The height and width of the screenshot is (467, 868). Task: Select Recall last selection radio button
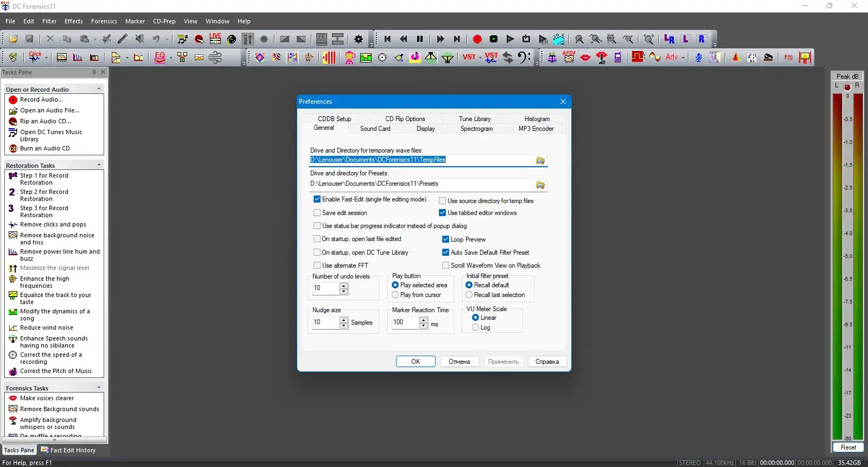coord(469,295)
